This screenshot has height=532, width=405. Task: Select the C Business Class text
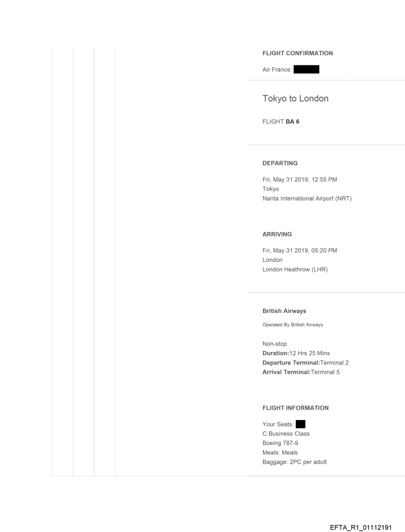point(286,433)
